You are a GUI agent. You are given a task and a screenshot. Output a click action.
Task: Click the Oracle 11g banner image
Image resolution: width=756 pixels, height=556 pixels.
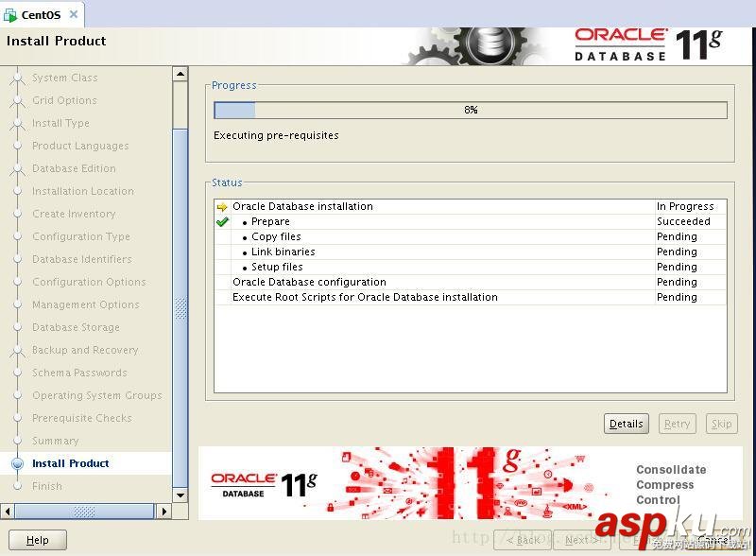click(470, 483)
